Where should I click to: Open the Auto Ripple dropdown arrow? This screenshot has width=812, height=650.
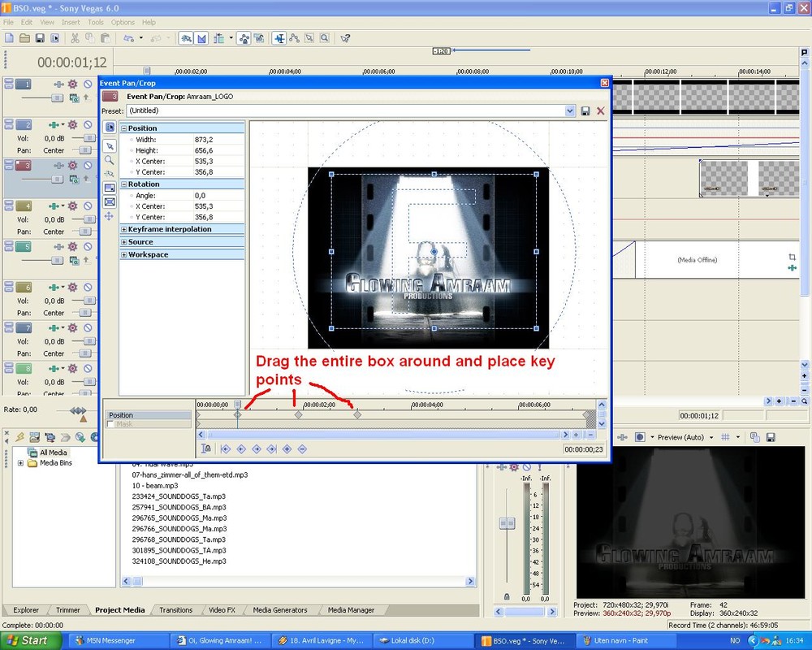click(x=231, y=38)
